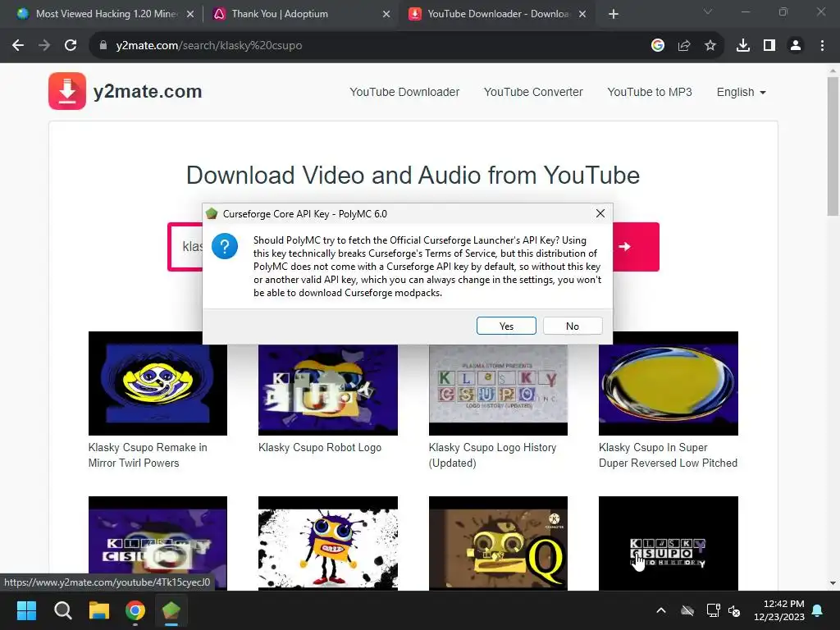Bookmark this page with the star icon

[710, 46]
